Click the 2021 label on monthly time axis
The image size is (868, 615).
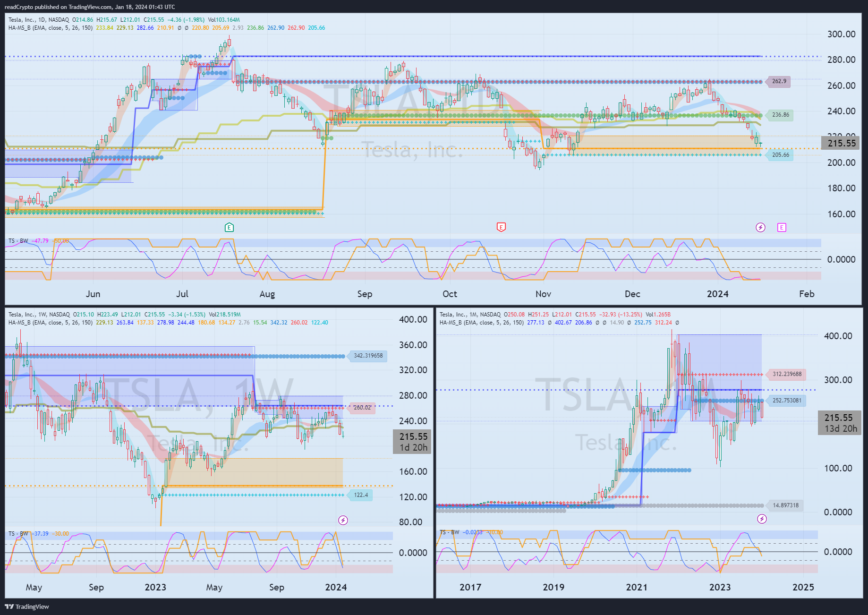pyautogui.click(x=637, y=587)
